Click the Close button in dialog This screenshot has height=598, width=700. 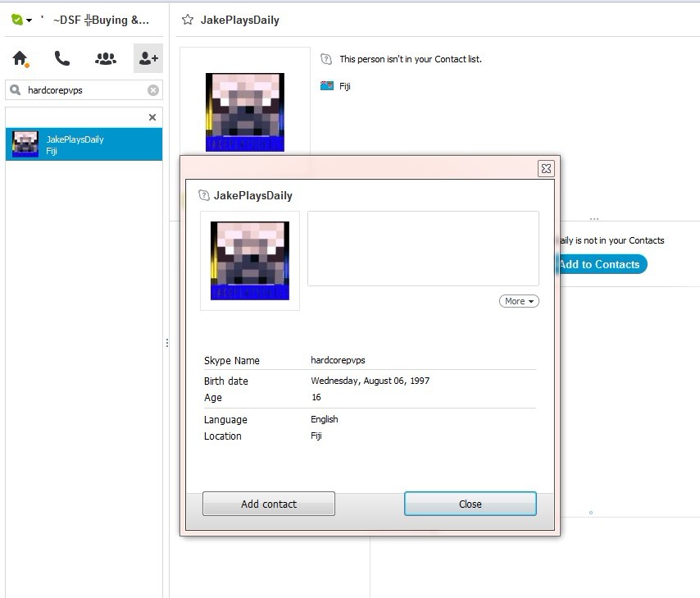tap(470, 504)
